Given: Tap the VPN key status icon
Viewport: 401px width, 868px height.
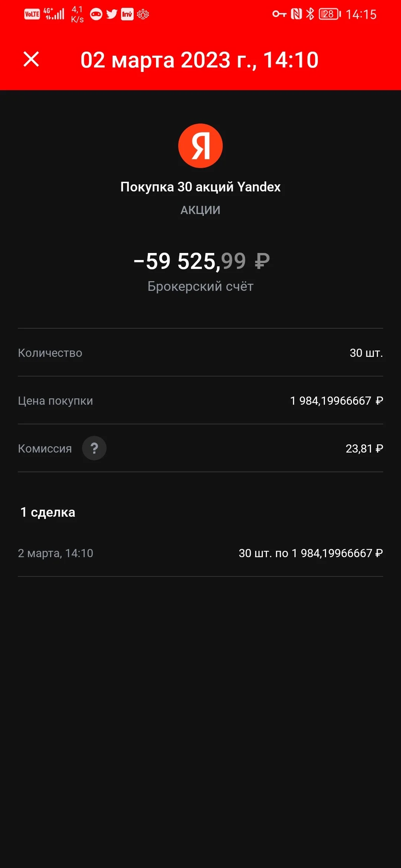Looking at the screenshot, I should click(279, 14).
